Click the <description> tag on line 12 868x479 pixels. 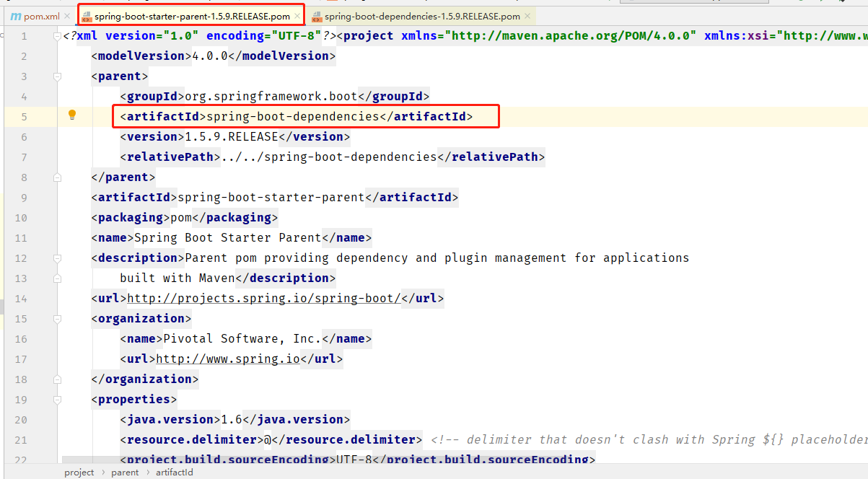138,258
